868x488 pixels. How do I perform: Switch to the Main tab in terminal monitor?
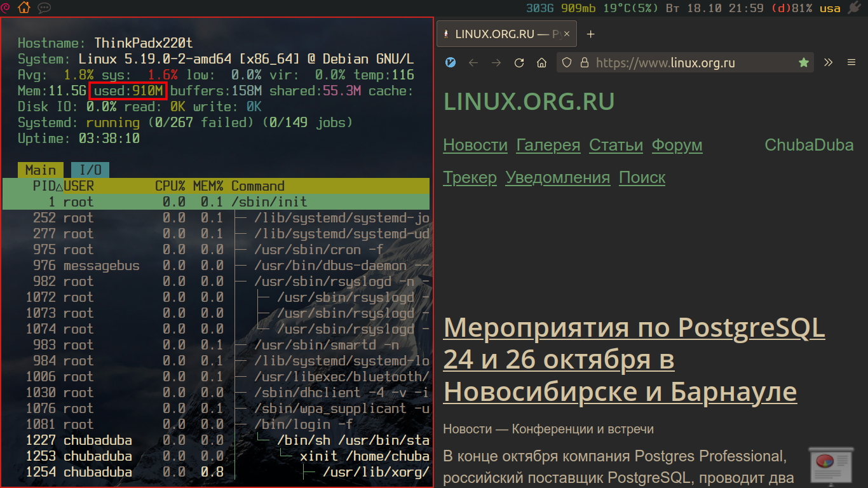click(x=41, y=170)
